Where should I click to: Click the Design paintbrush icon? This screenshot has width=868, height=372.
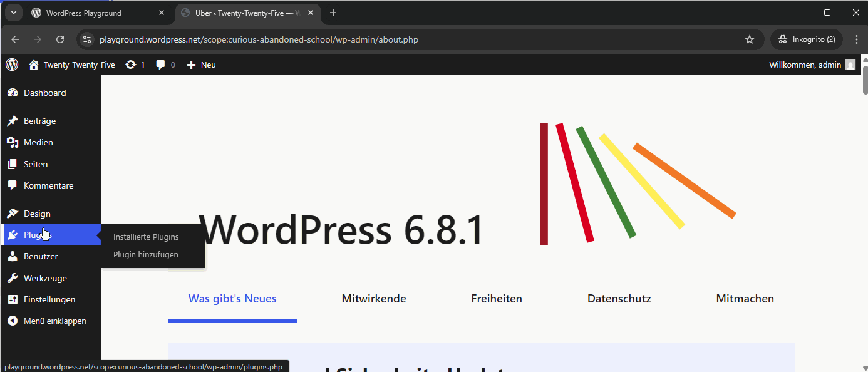[x=13, y=214]
